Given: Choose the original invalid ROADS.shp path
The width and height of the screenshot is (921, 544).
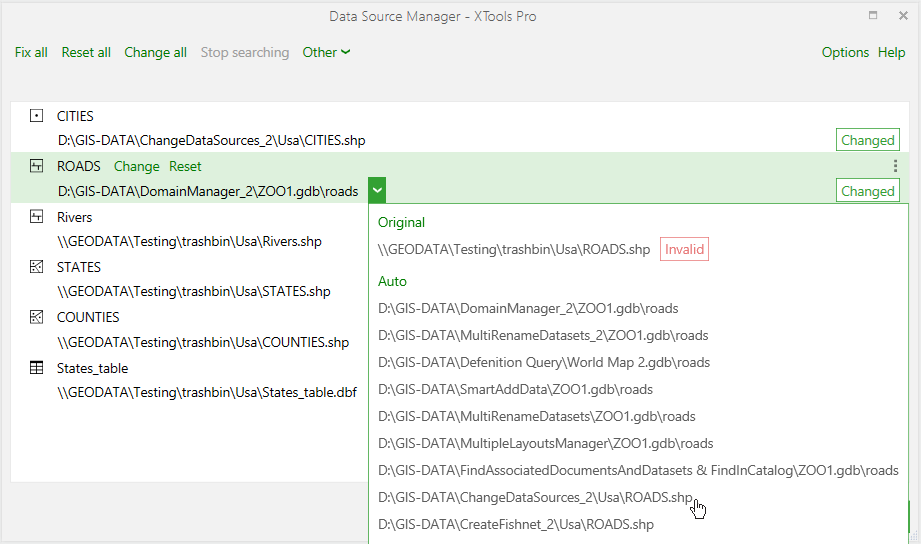Looking at the screenshot, I should tap(514, 250).
